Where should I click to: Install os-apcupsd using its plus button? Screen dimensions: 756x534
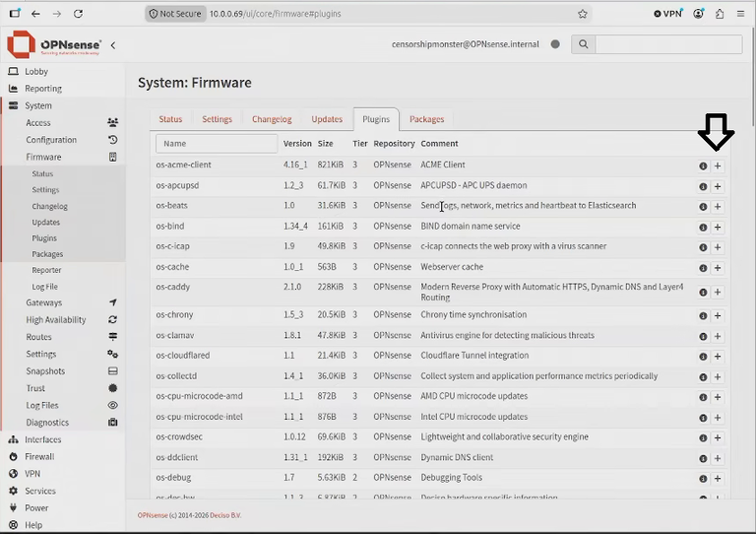[718, 186]
